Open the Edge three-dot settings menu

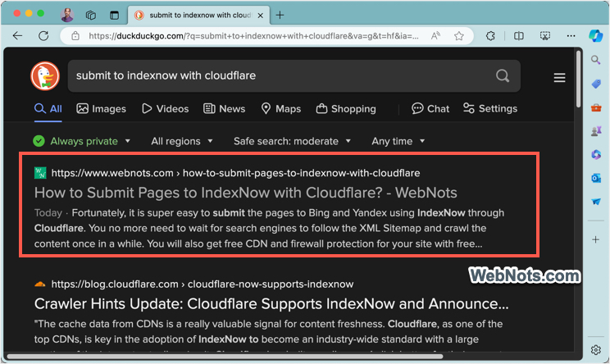571,36
